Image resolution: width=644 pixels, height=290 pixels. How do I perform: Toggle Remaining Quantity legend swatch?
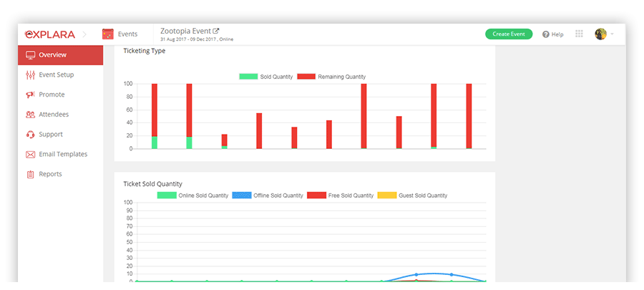(x=306, y=77)
